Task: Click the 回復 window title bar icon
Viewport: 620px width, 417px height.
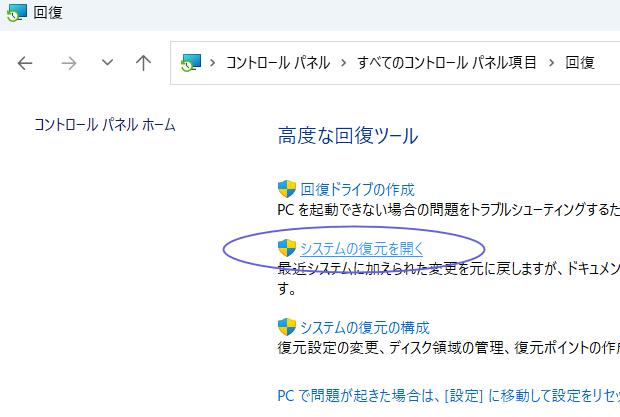Action: (x=17, y=13)
